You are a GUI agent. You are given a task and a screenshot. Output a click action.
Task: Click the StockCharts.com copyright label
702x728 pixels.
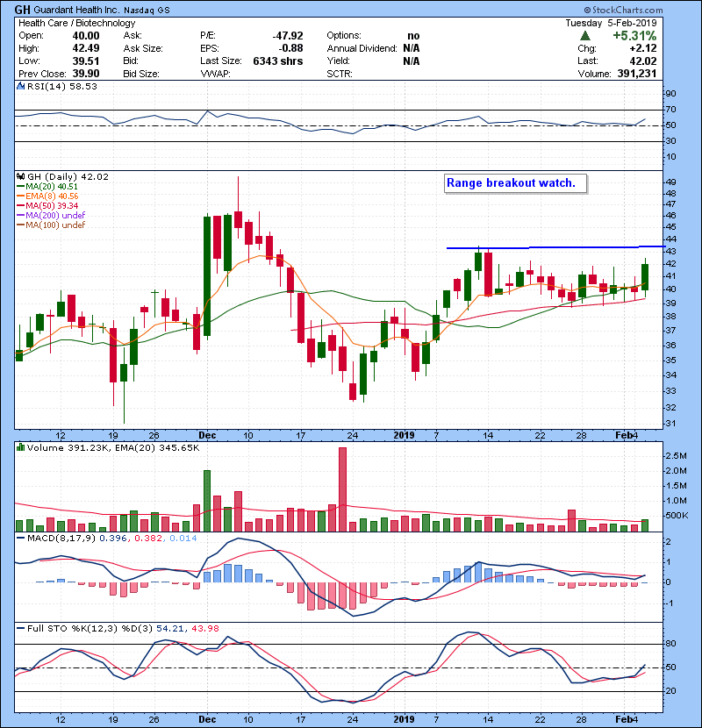click(x=623, y=10)
